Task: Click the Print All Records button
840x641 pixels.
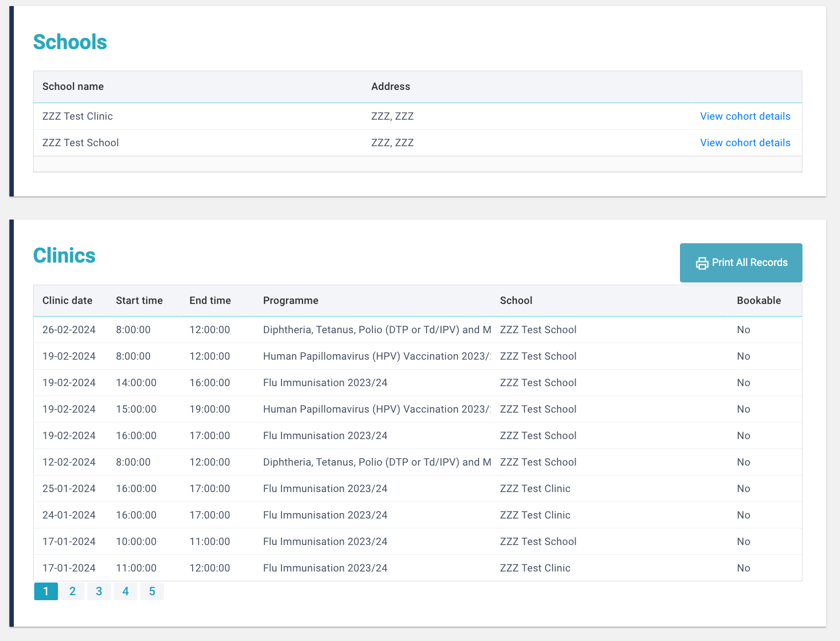Action: pos(741,263)
